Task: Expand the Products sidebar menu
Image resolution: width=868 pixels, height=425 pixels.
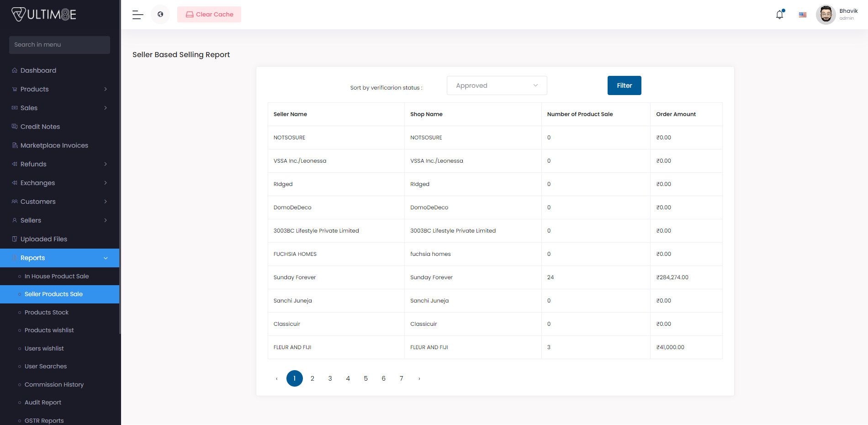Action: [x=59, y=89]
